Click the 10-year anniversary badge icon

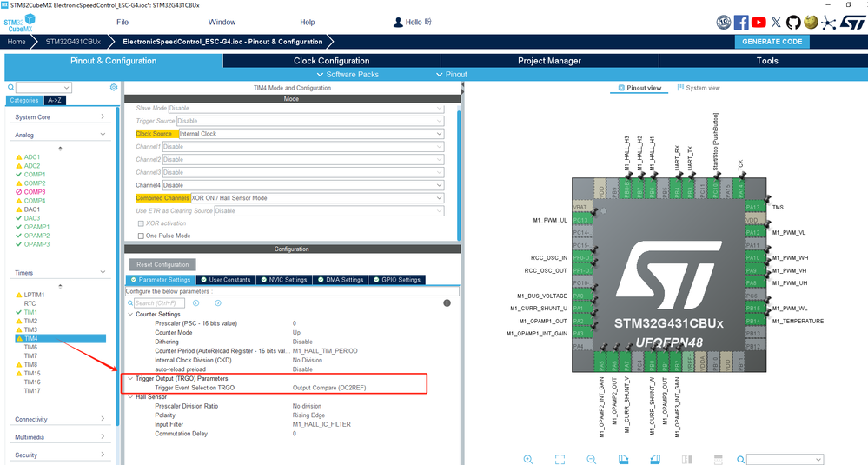[724, 22]
